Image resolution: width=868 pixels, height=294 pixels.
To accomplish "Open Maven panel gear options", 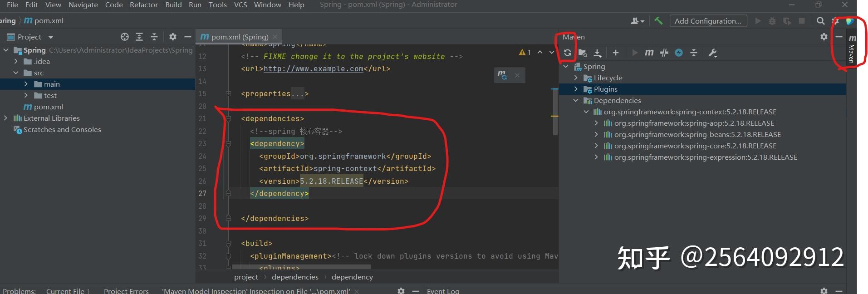I will [824, 37].
